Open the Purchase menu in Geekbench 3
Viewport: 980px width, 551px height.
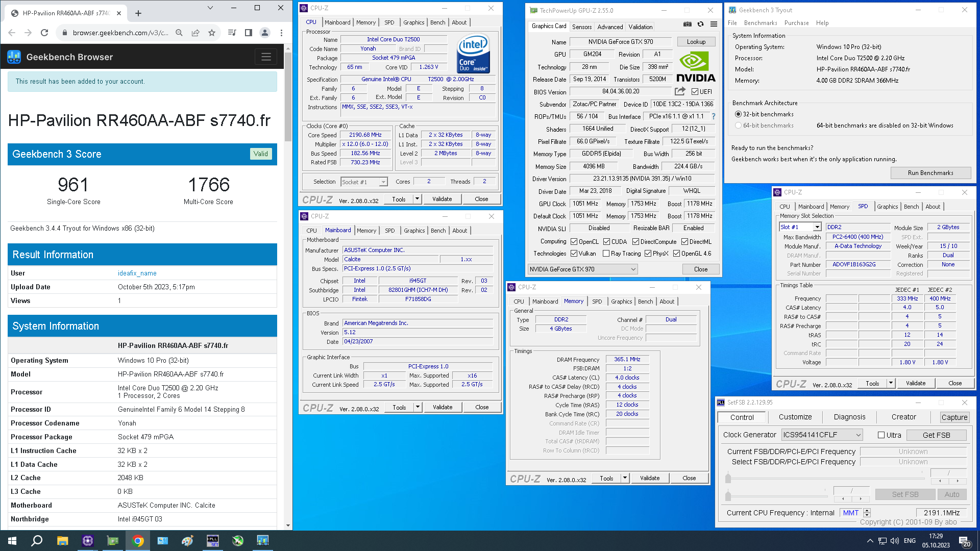click(796, 23)
